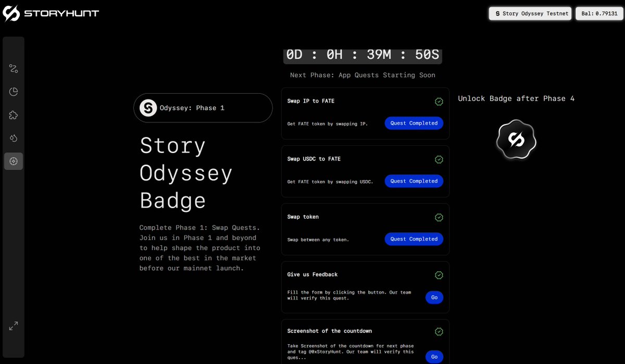
Task: Click the green check badge on Swap USDC to FATE
Action: (439, 159)
